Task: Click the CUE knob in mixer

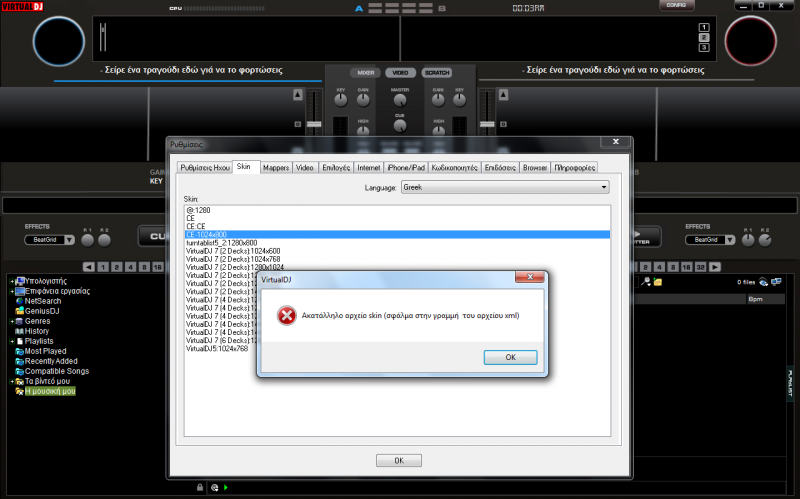Action: click(400, 125)
